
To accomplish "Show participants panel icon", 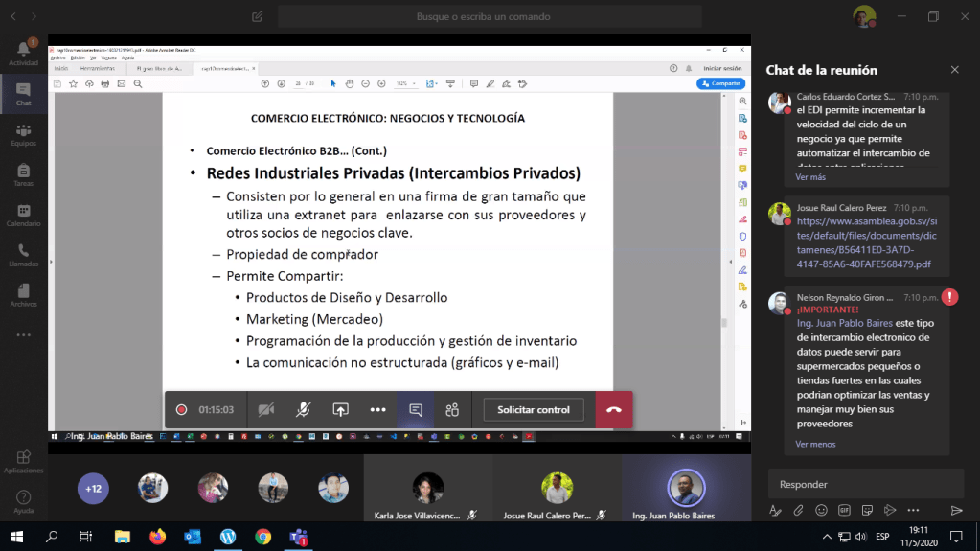I will pos(452,409).
